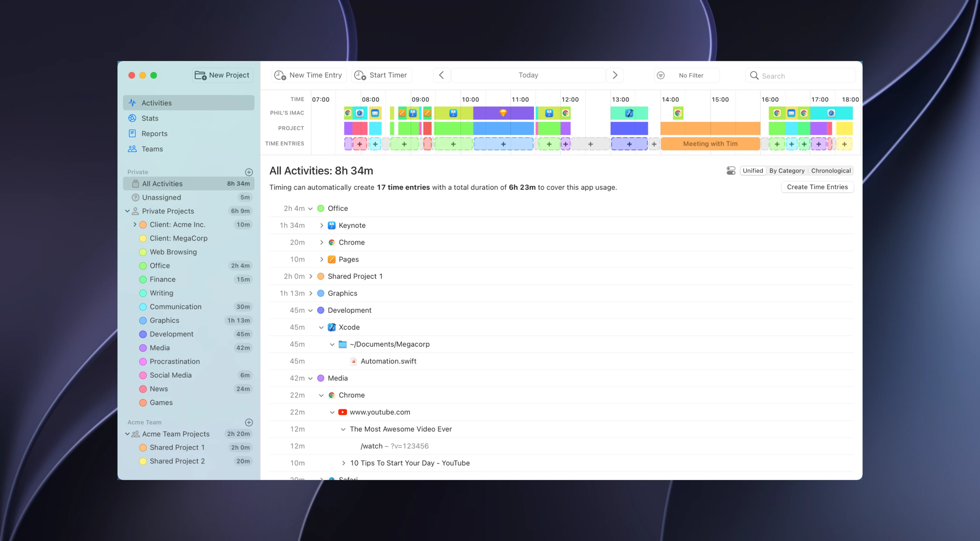Go to the previous day with the left chevron
Viewport: 980px width, 541px height.
tap(441, 75)
